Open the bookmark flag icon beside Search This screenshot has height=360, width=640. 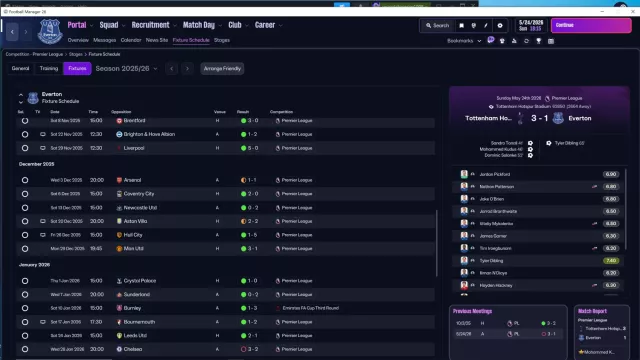click(x=462, y=25)
